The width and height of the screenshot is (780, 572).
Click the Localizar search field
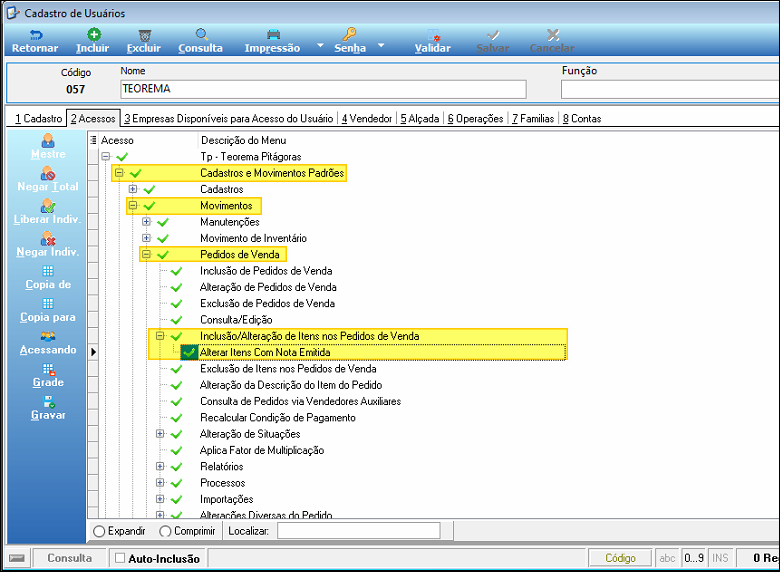[359, 531]
